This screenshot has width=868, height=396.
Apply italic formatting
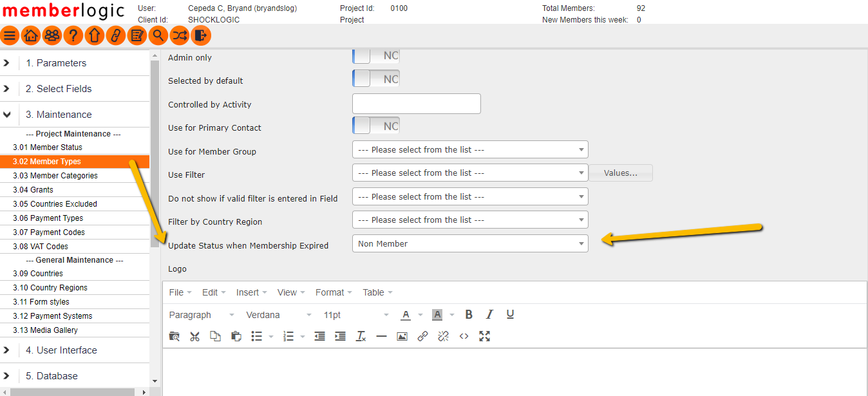[x=489, y=314]
